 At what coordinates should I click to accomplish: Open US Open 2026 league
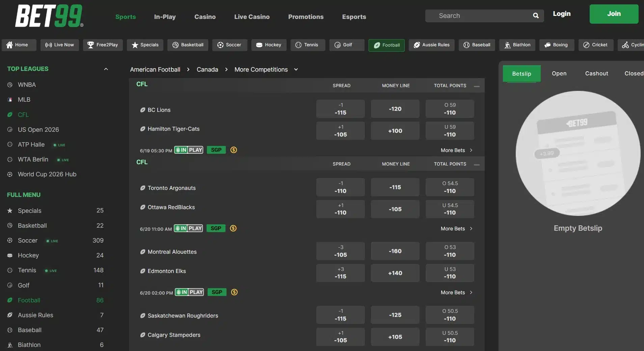(38, 130)
